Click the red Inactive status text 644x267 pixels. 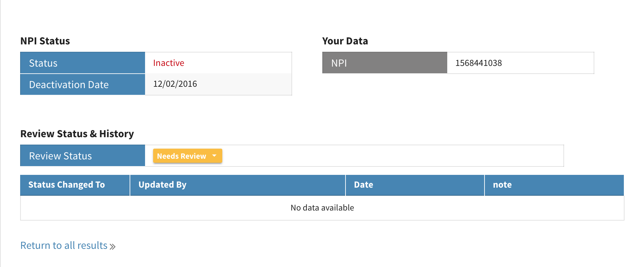pos(169,63)
